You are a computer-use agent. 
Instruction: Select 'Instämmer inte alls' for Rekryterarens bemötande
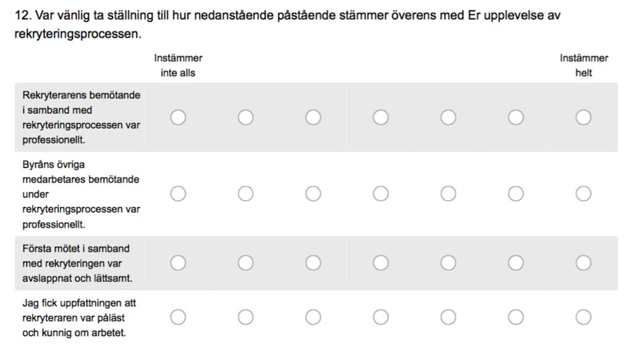click(178, 118)
